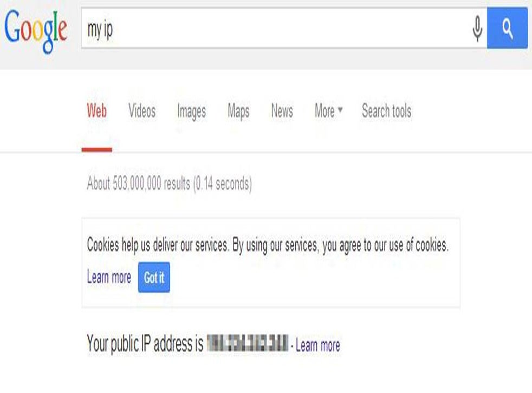This screenshot has width=532, height=393.
Task: Open Learn more in the cookie notice
Action: (109, 277)
